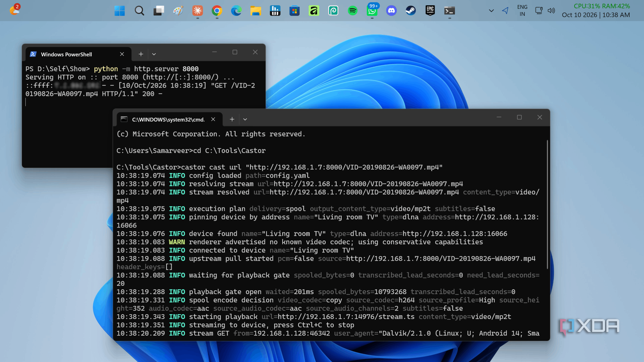Open Google Chrome from taskbar
Screen dimensions: 644x362
click(217, 11)
